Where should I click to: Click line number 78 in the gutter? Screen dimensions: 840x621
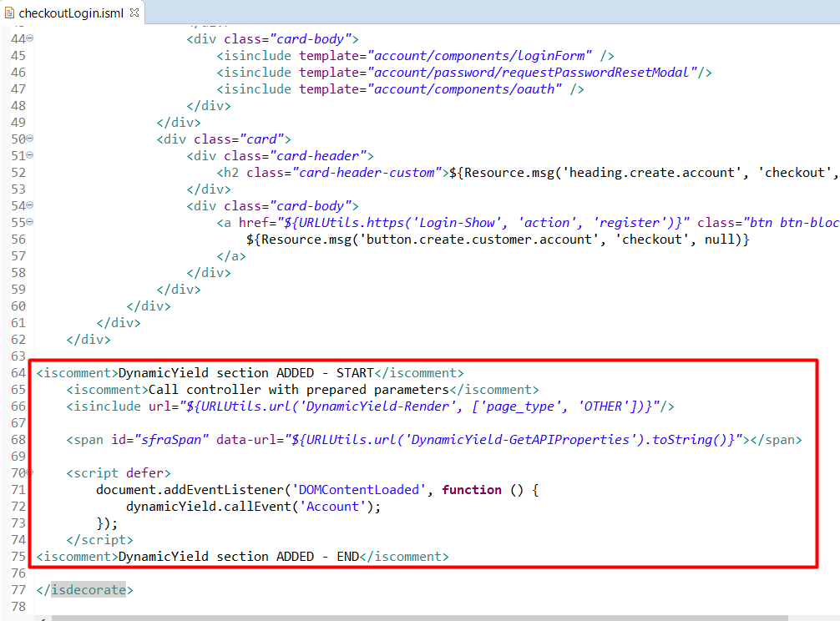[18, 607]
